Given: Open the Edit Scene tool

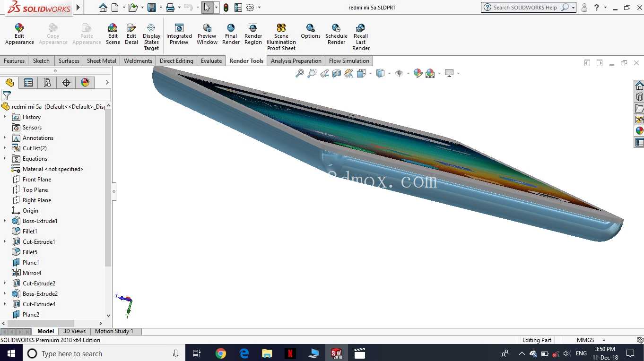Looking at the screenshot, I should coord(113,34).
